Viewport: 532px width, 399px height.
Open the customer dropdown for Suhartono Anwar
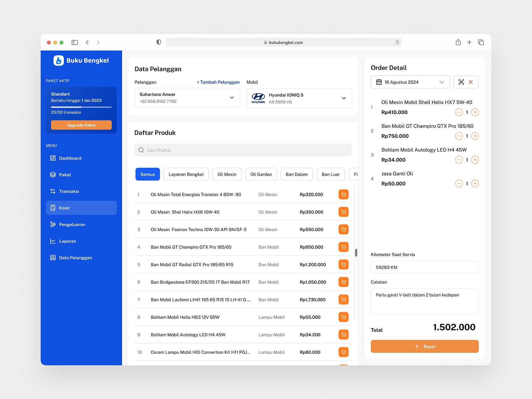232,97
